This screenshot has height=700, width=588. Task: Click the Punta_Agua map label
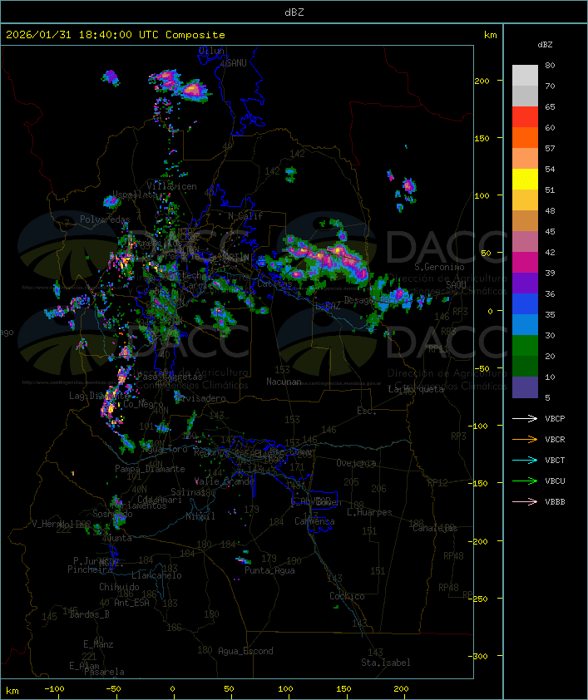coord(270,570)
